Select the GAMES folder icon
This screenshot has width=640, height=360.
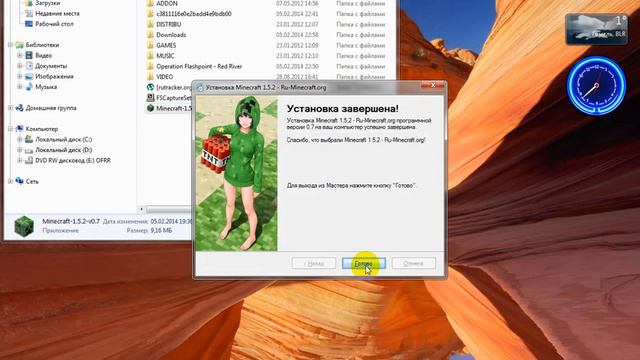click(x=150, y=45)
